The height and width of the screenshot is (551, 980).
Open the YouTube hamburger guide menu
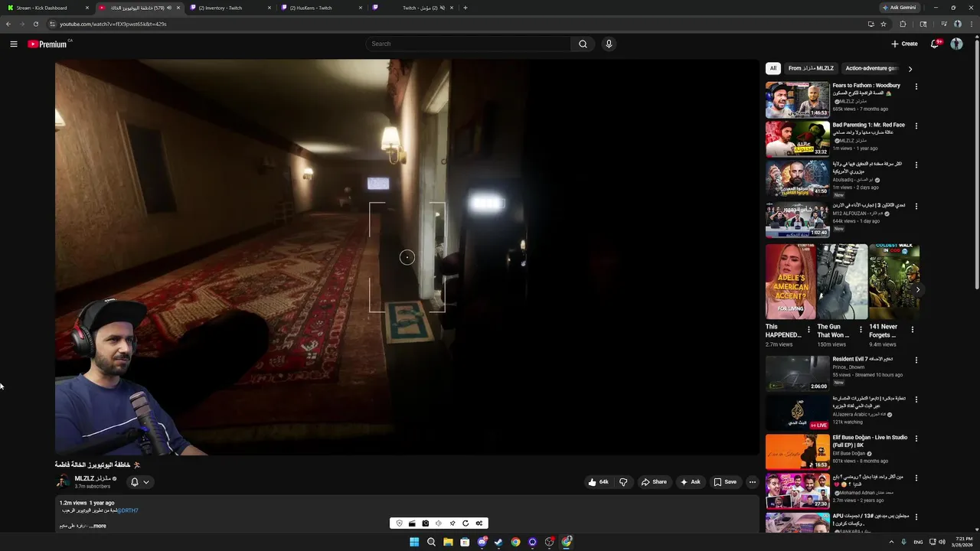coord(13,44)
